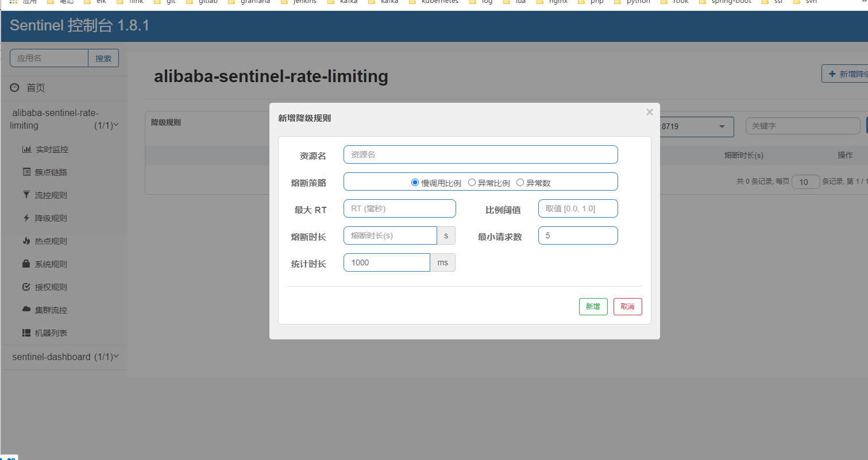This screenshot has height=460, width=868.
Task: Click the flame icon for 热点规则
Action: click(x=26, y=241)
